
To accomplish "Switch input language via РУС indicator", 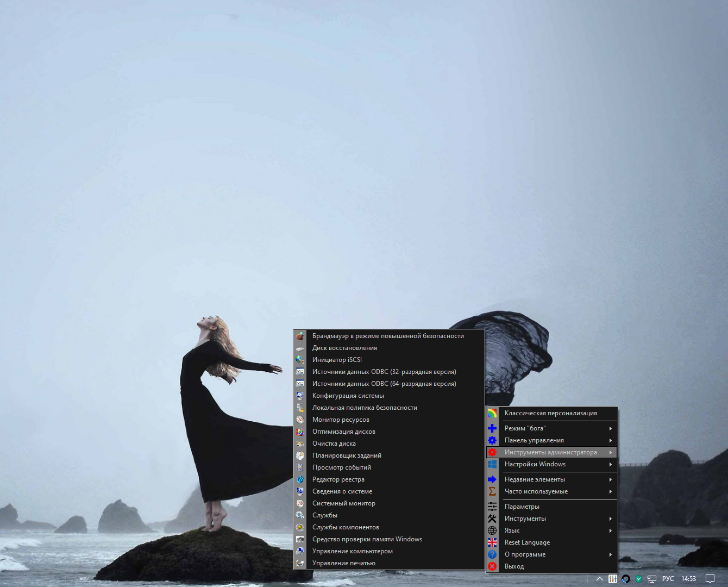I will coord(668,579).
